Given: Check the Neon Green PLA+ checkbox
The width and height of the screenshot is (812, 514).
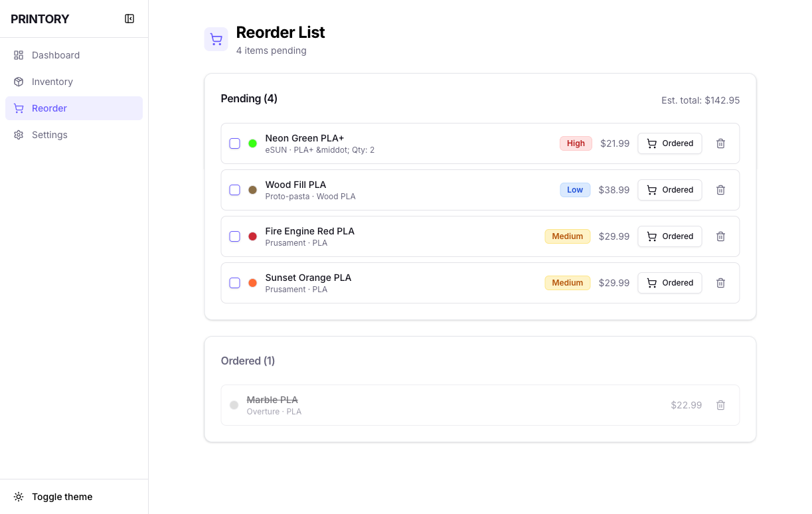Looking at the screenshot, I should click(234, 143).
